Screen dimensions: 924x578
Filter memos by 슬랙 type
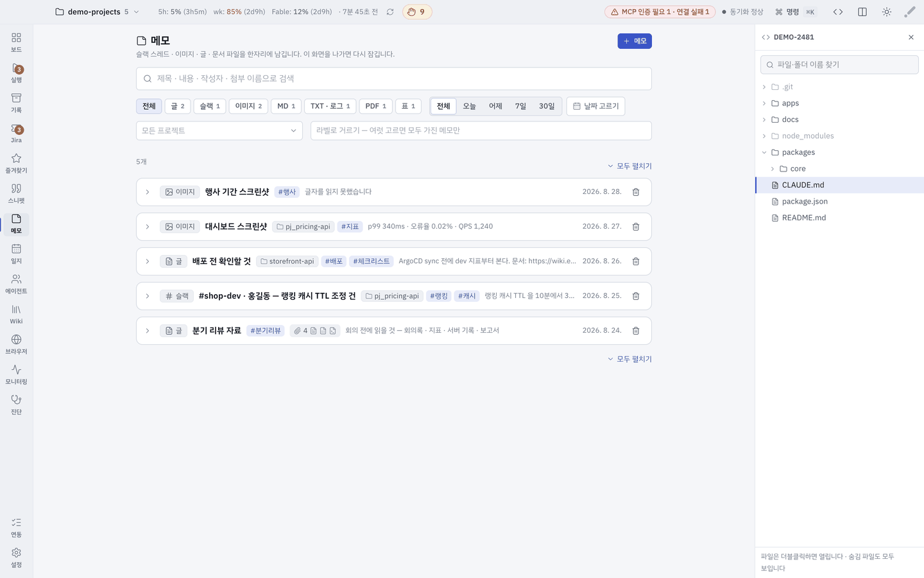point(210,106)
